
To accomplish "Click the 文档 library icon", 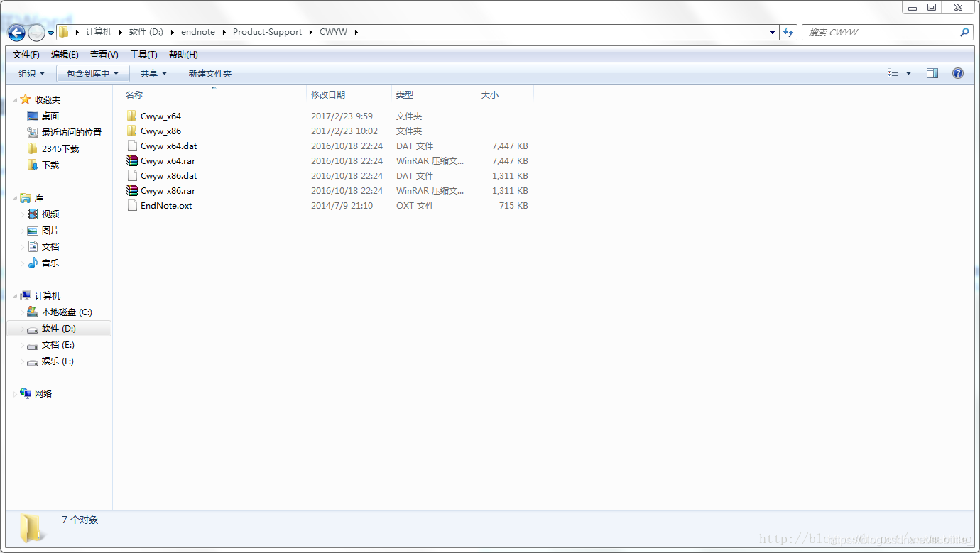I will (33, 246).
